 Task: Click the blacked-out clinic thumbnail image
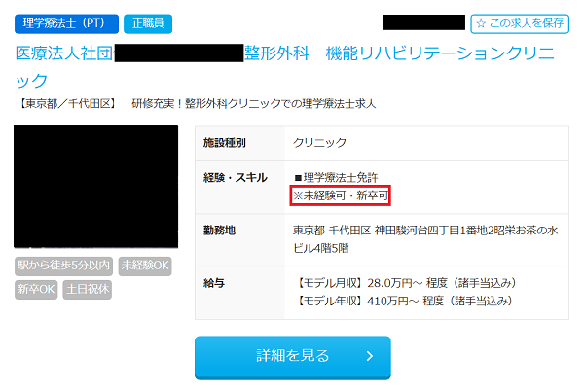click(95, 187)
